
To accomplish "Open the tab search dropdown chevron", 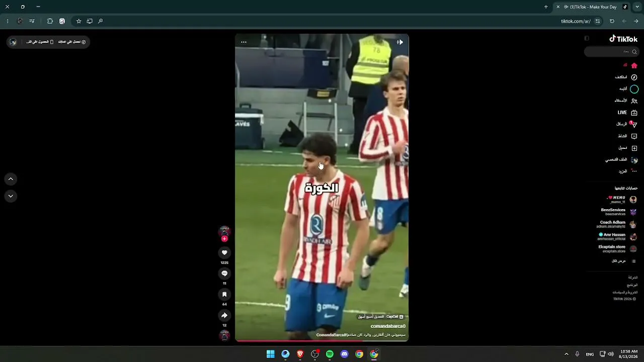I will pyautogui.click(x=637, y=7).
